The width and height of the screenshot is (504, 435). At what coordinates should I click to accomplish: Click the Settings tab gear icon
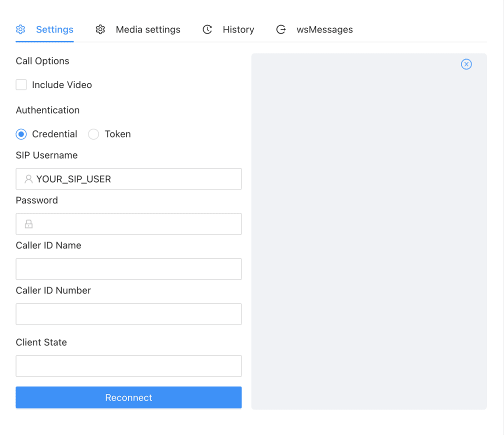20,29
